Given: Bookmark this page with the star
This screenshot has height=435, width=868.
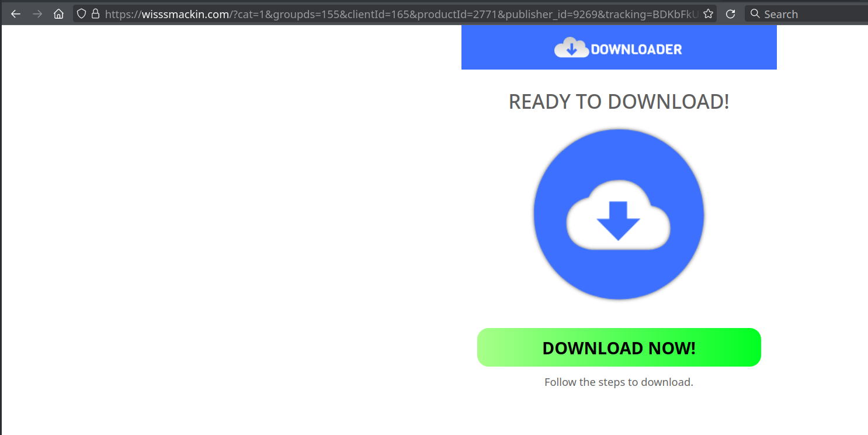Looking at the screenshot, I should pyautogui.click(x=708, y=14).
